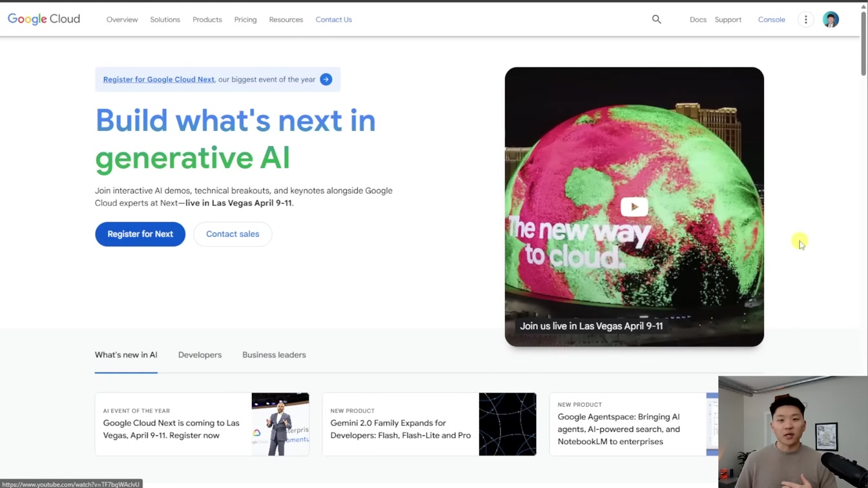Click the blue arrow icon in the Next banner

(326, 79)
